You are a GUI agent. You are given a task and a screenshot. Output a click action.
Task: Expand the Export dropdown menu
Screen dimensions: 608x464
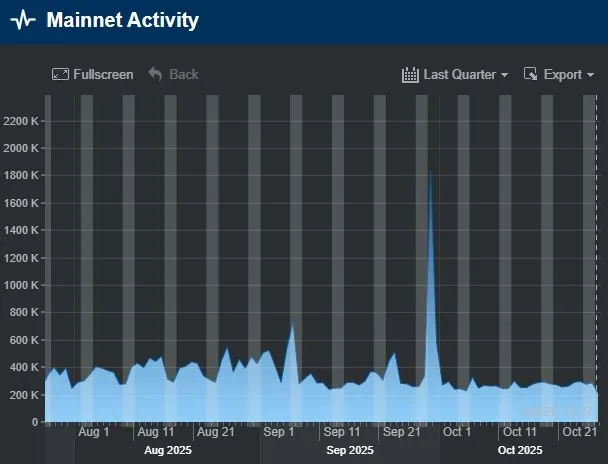pos(559,74)
